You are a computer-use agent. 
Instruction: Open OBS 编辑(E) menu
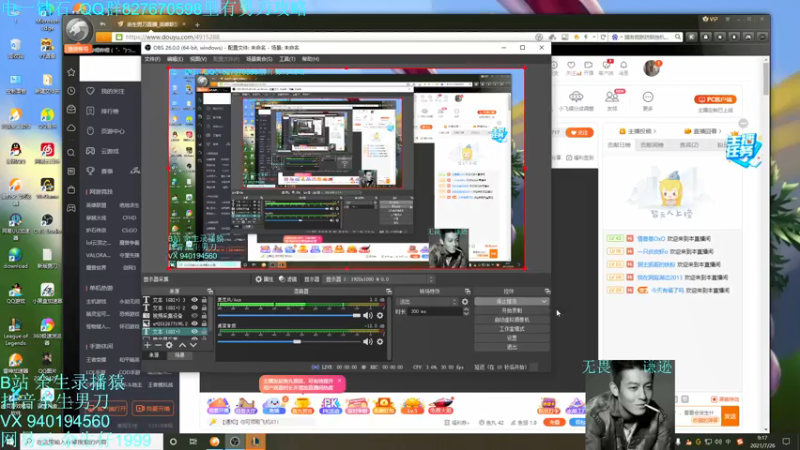pos(175,59)
